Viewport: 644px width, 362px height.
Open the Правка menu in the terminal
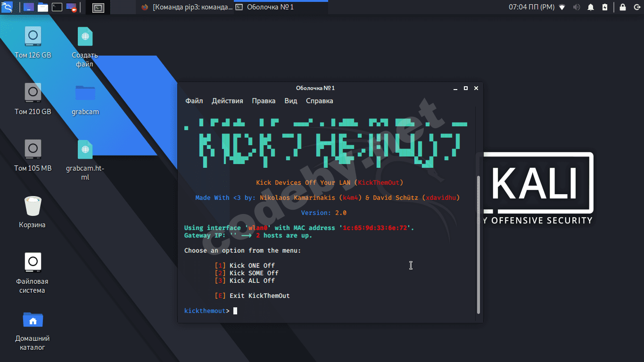coord(264,101)
